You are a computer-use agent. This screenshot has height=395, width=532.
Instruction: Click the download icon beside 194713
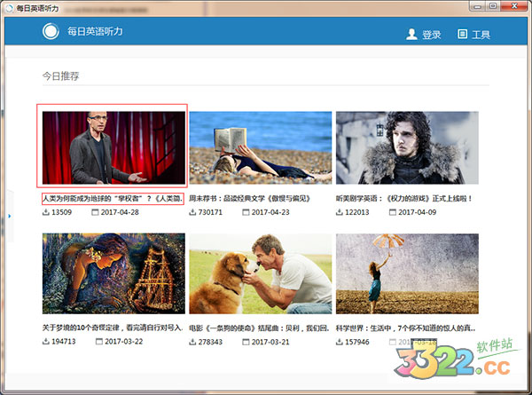[46, 342]
